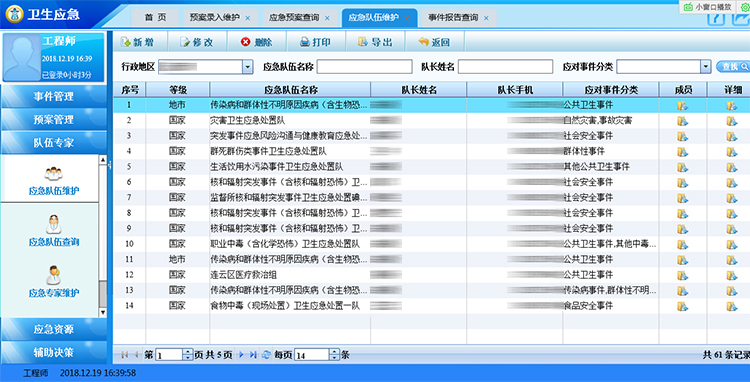The height and width of the screenshot is (382, 750).
Task: Click the 队长姓名 input field
Action: [x=505, y=67]
